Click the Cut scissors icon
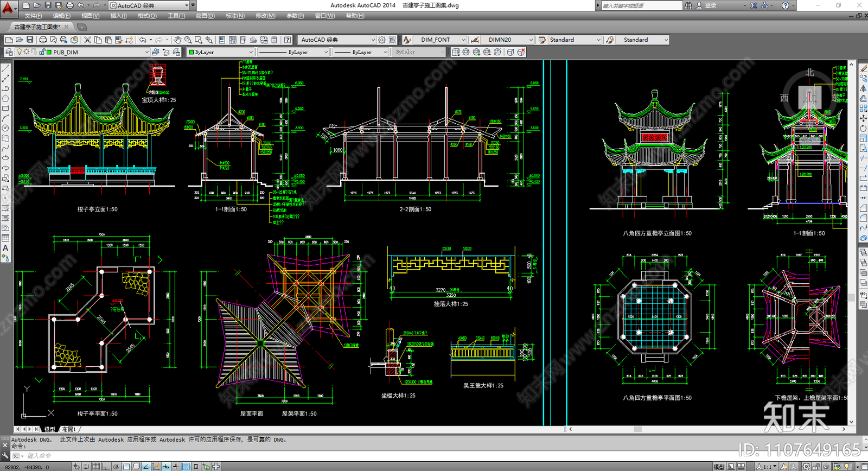The width and height of the screenshot is (868, 471). point(87,40)
